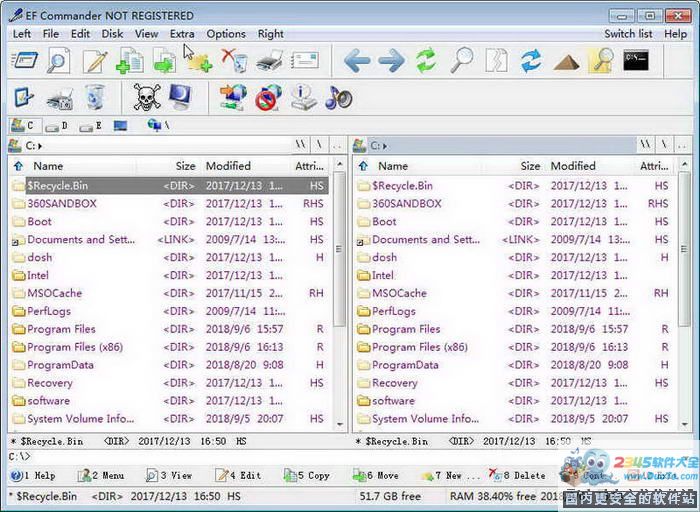Image resolution: width=700 pixels, height=512 pixels.
Task: Click the copy files icon with green plus
Action: point(130,61)
